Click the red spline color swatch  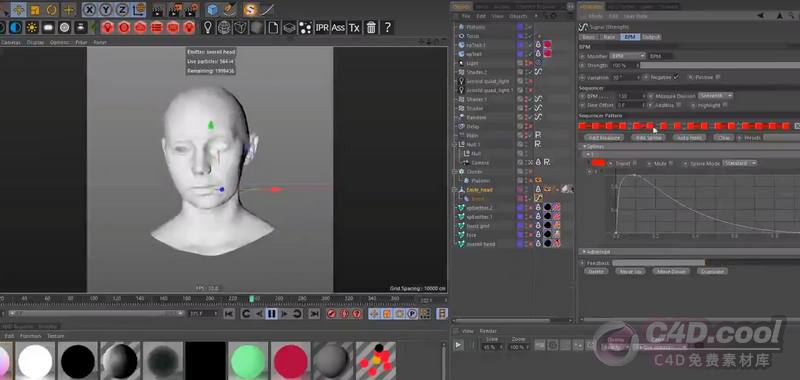click(598, 163)
